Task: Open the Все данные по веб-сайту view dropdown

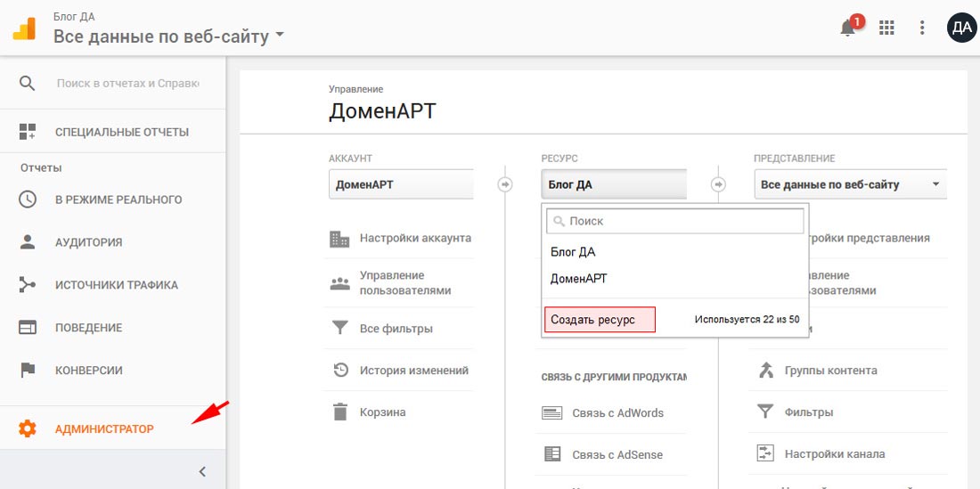Action: click(x=851, y=184)
